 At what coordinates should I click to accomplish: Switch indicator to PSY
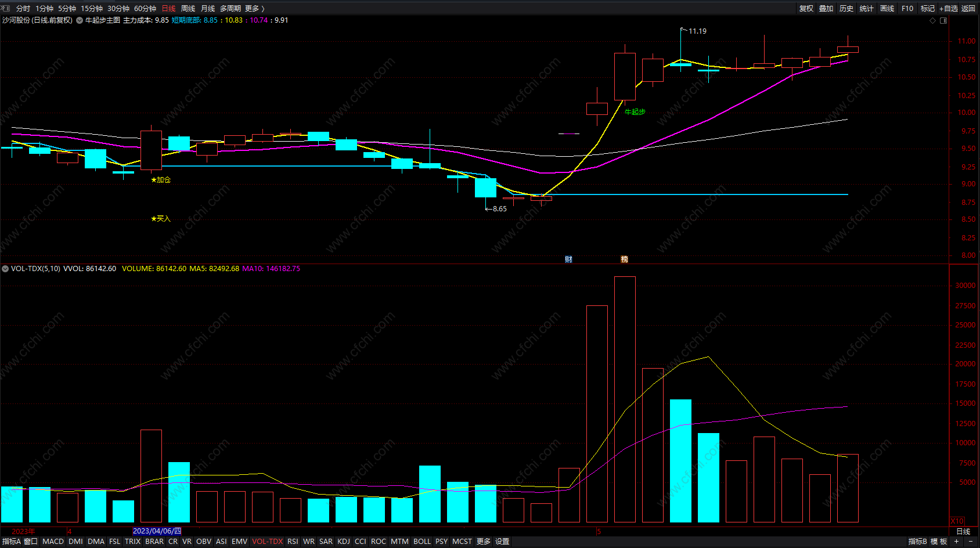441,542
